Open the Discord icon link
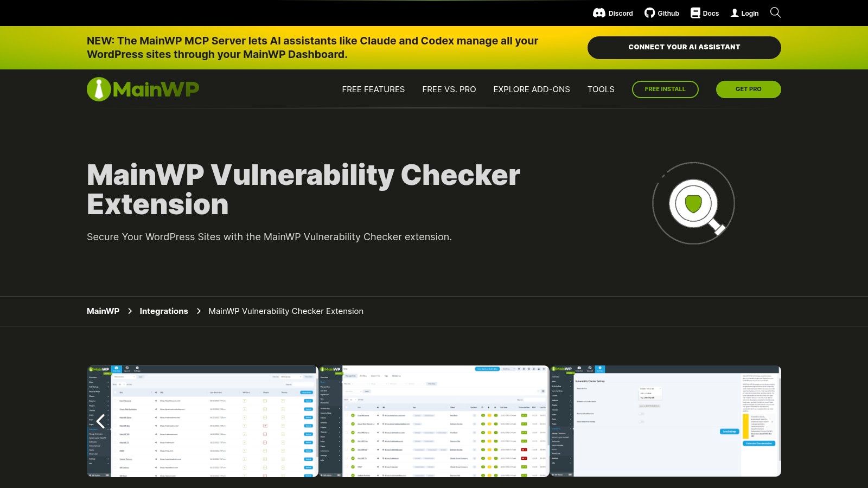868x488 pixels. point(599,13)
